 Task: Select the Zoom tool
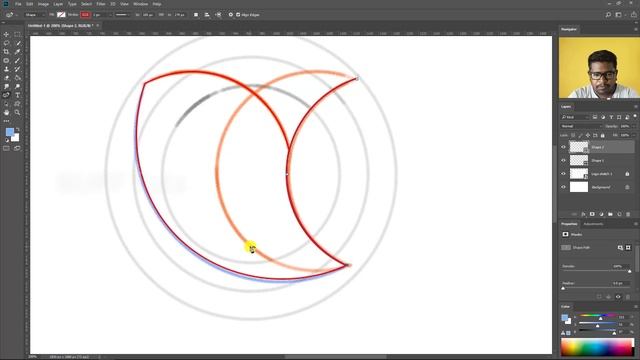(x=17, y=112)
